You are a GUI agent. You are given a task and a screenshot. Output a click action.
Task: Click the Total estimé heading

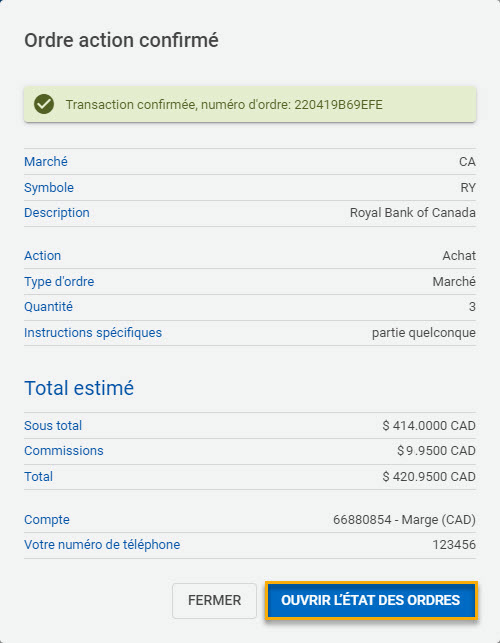(79, 388)
